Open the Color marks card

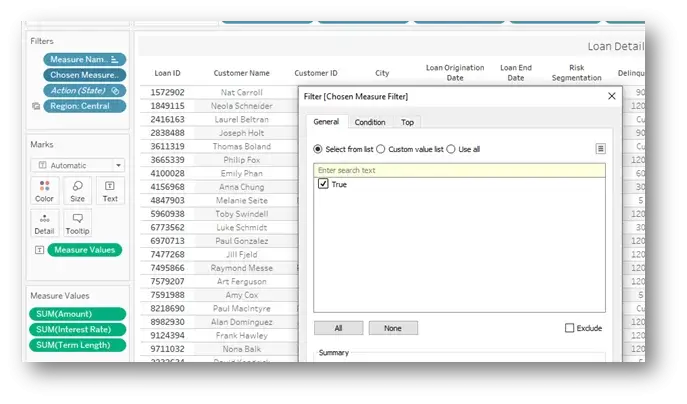[x=44, y=191]
